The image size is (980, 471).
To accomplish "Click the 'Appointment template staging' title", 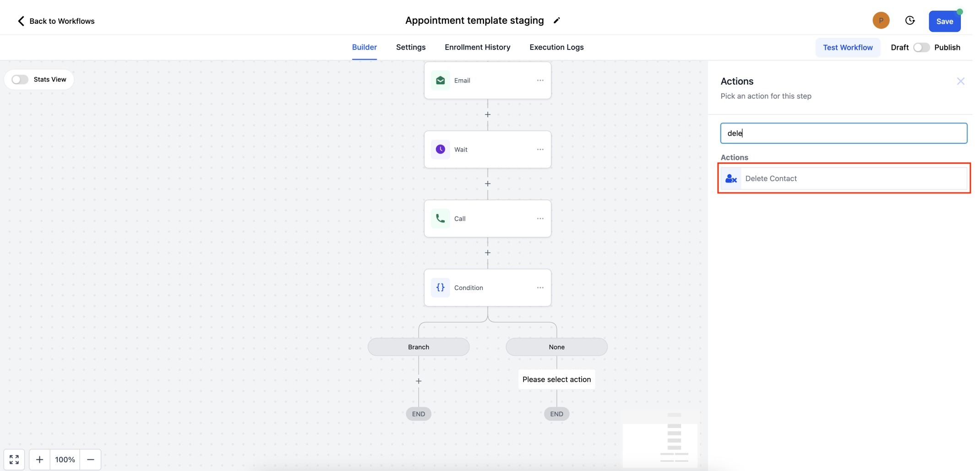I will click(x=474, y=21).
